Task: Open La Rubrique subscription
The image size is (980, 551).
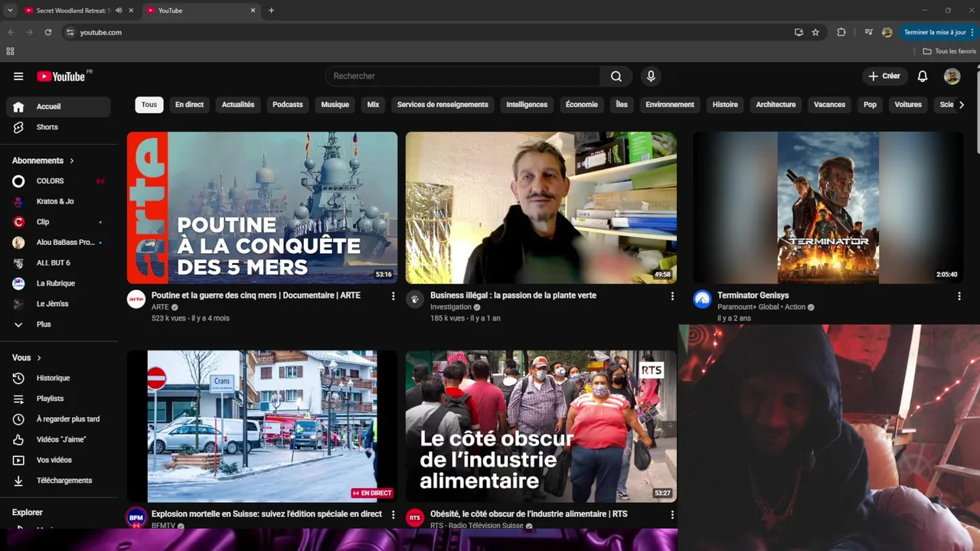Action: click(58, 283)
